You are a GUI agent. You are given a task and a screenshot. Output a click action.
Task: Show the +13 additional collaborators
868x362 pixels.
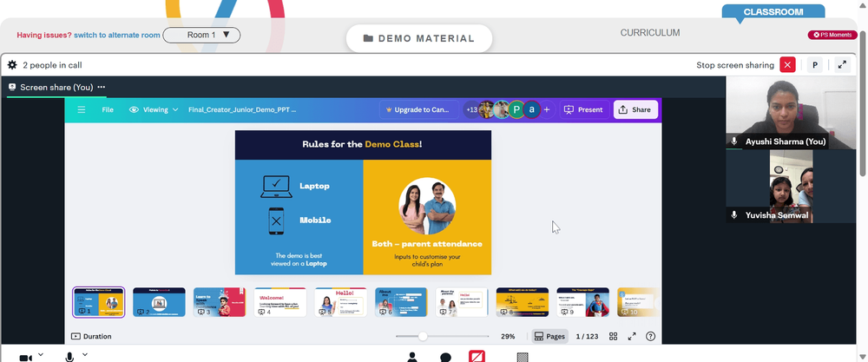pyautogui.click(x=471, y=109)
